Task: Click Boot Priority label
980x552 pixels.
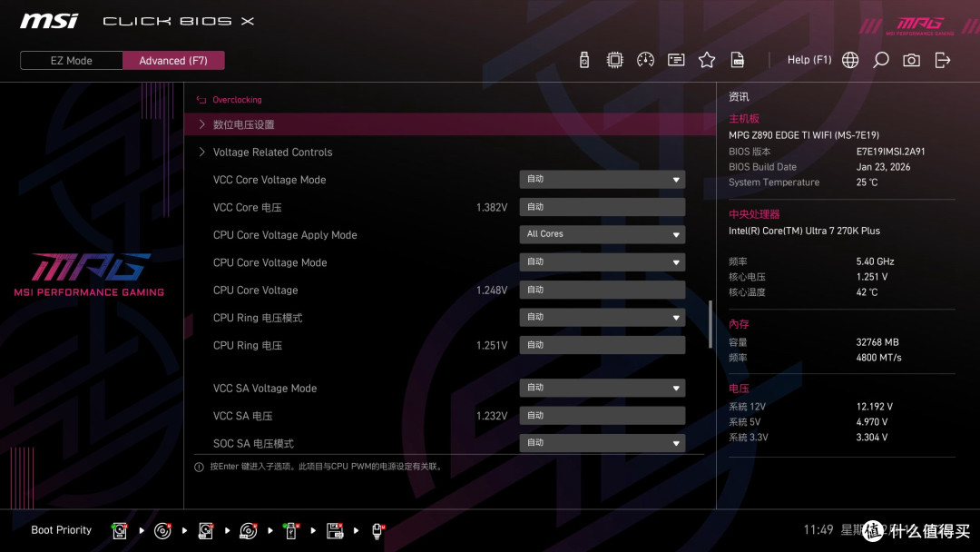Action: 62,530
